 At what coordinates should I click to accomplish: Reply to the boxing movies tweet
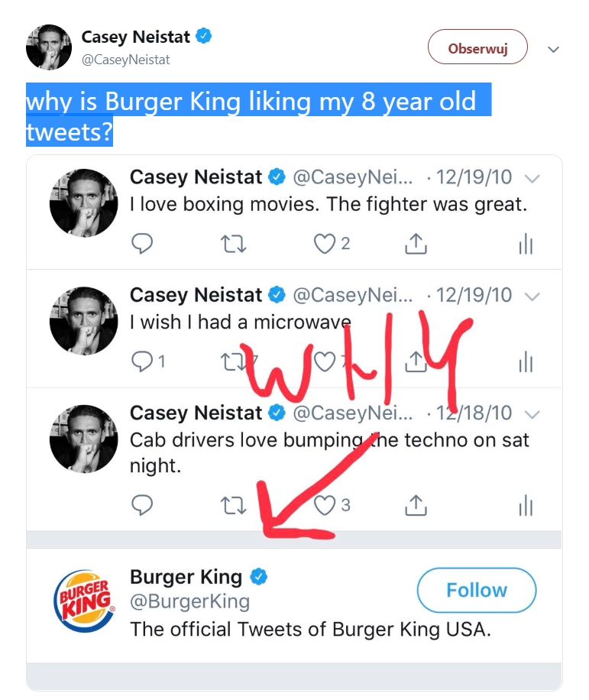point(142,244)
